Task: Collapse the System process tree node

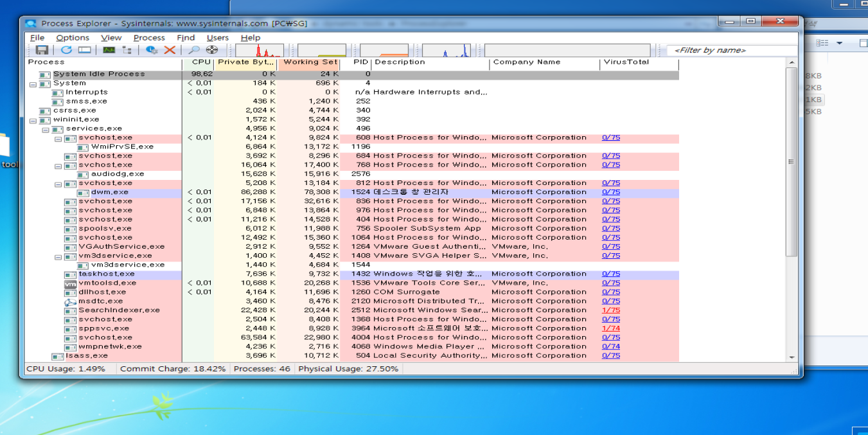Action: tap(33, 84)
